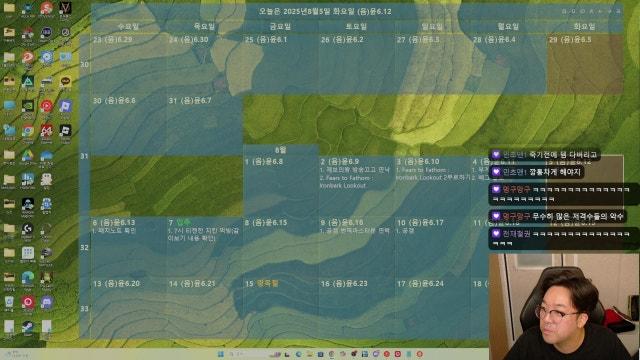Image resolution: width=640 pixels, height=360 pixels.
Task: Click today's date header at calendar top
Action: coord(325,11)
